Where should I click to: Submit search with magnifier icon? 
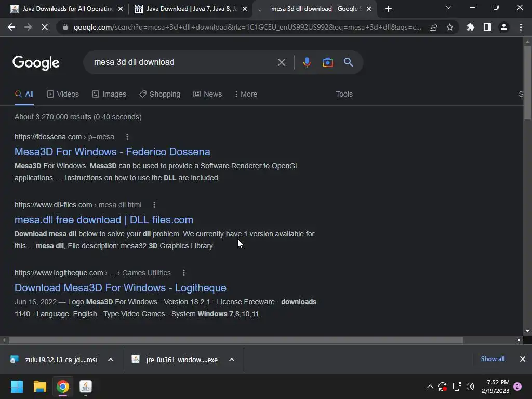point(348,62)
